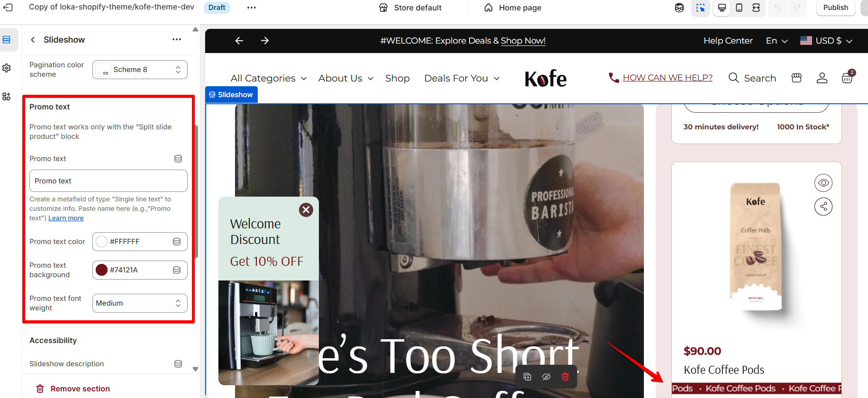This screenshot has height=398, width=868.
Task: Expand the All Categories menu
Action: (269, 78)
